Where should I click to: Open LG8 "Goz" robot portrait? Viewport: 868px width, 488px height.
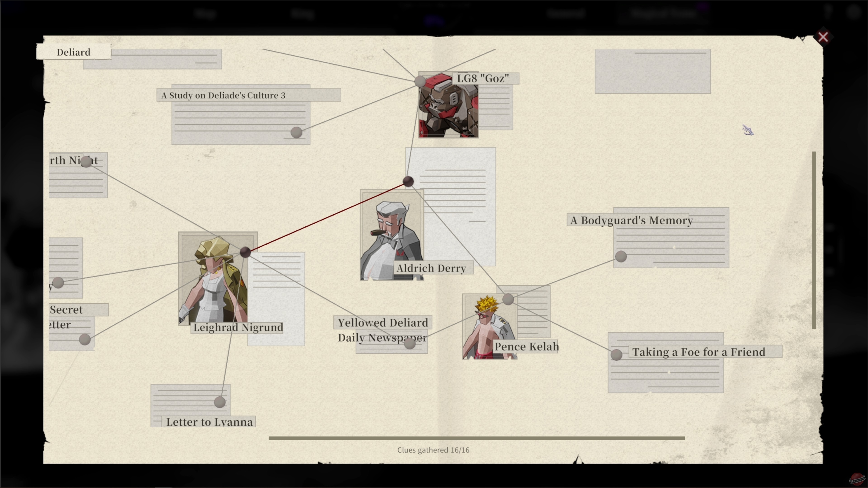pos(448,108)
